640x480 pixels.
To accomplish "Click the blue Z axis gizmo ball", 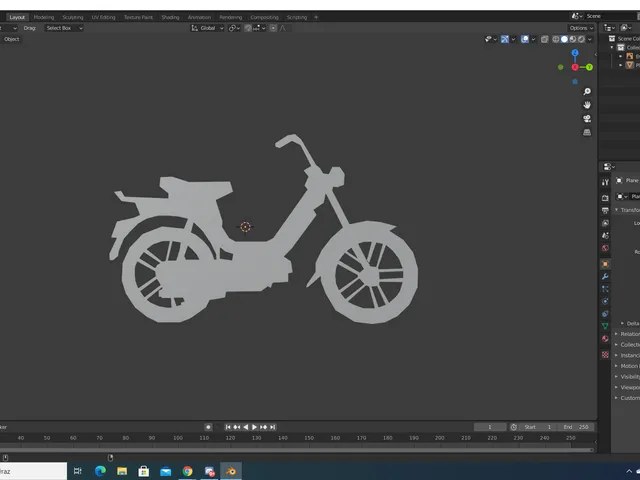I will [x=575, y=53].
